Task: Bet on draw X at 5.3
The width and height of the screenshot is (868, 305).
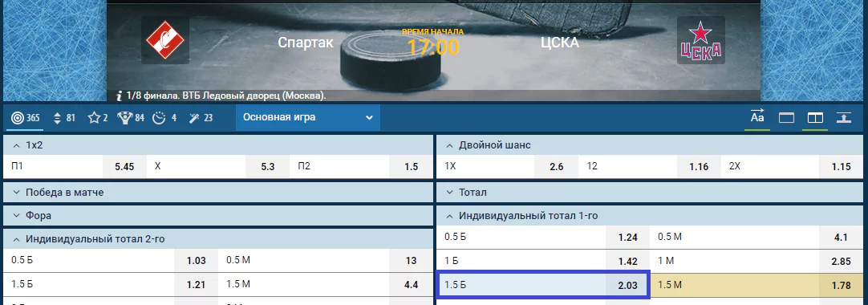Action: tap(218, 167)
